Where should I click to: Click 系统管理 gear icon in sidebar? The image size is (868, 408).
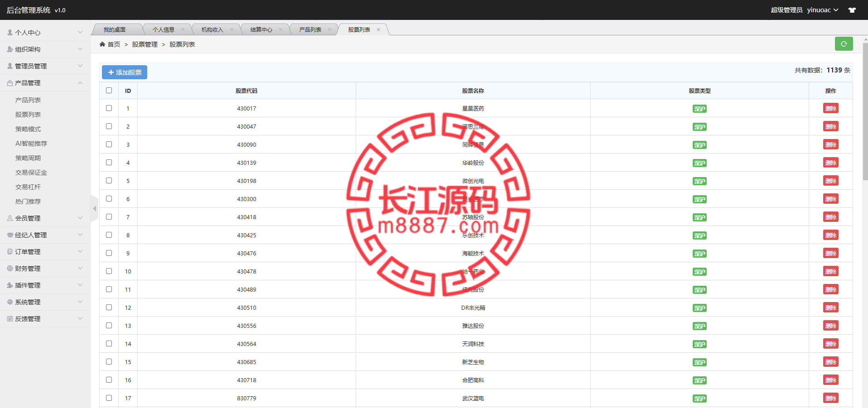pyautogui.click(x=10, y=302)
